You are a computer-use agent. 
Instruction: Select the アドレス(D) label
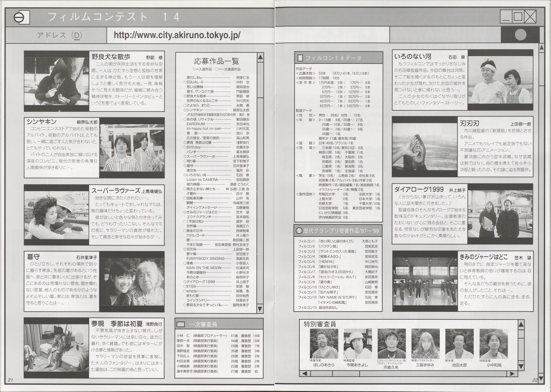tap(59, 35)
